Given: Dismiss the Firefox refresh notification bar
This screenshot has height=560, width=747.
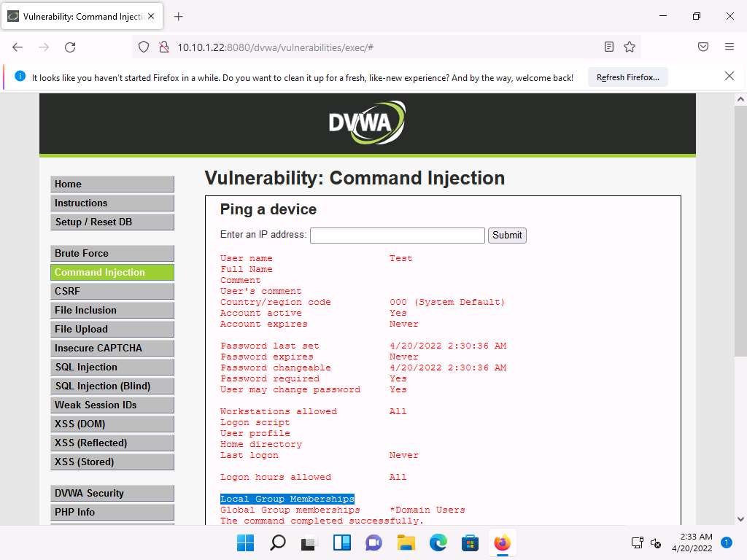Looking at the screenshot, I should coord(729,76).
